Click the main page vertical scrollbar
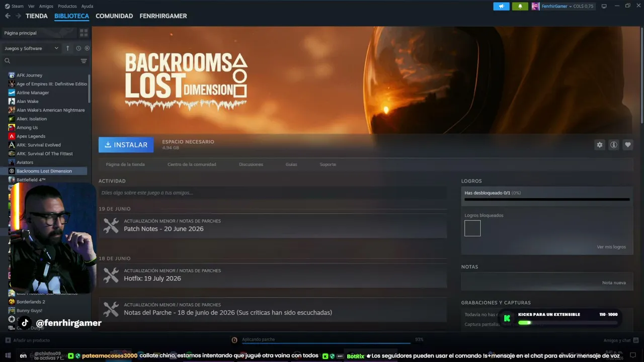The width and height of the screenshot is (644, 362). point(641,75)
